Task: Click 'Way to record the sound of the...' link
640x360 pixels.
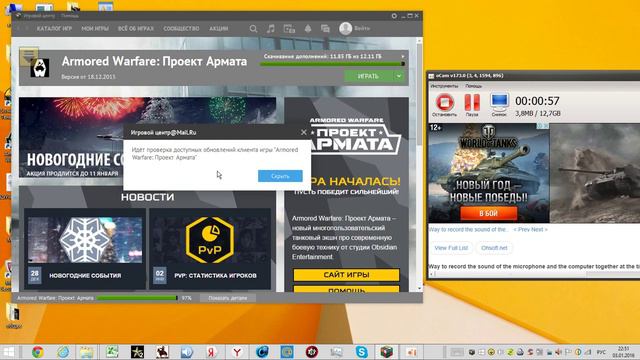Action: [469, 230]
